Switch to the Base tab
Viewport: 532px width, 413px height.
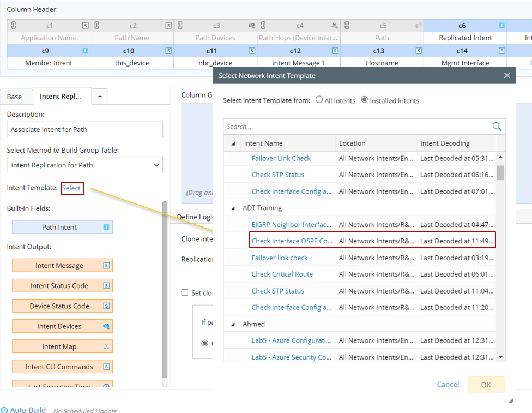click(15, 97)
